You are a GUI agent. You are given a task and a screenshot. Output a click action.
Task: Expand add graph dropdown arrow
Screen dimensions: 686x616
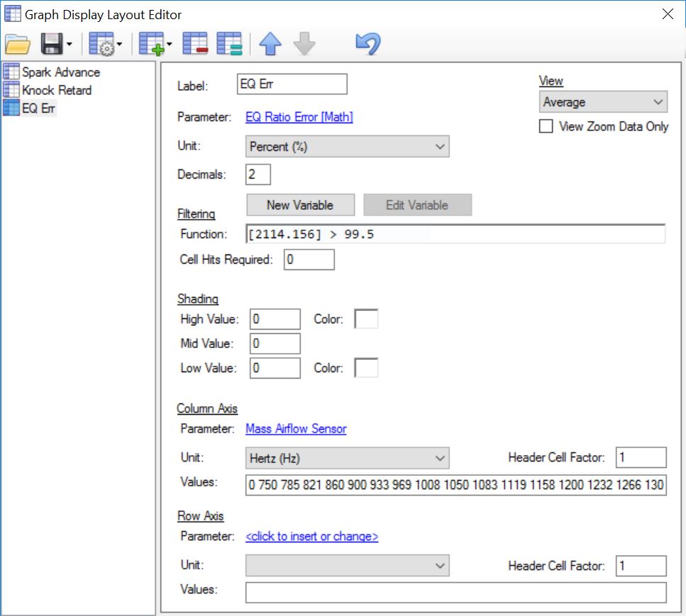[170, 44]
